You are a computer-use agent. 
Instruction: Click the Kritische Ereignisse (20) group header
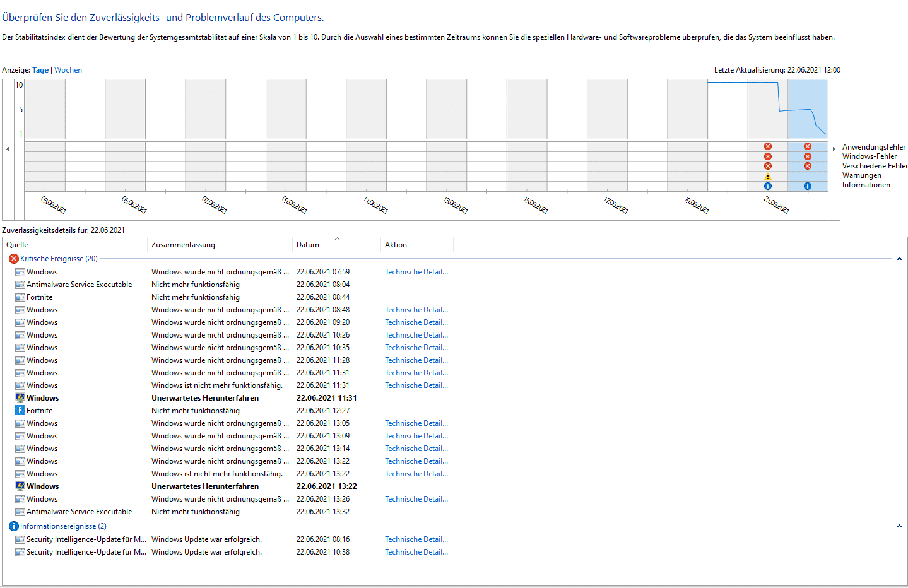click(59, 259)
